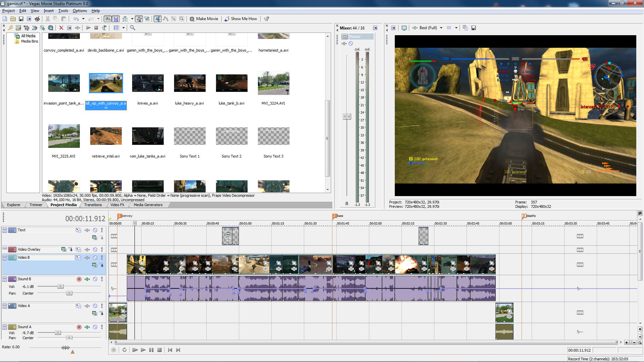
Task: Click the Sound A volume slider handle
Action: 58,333
